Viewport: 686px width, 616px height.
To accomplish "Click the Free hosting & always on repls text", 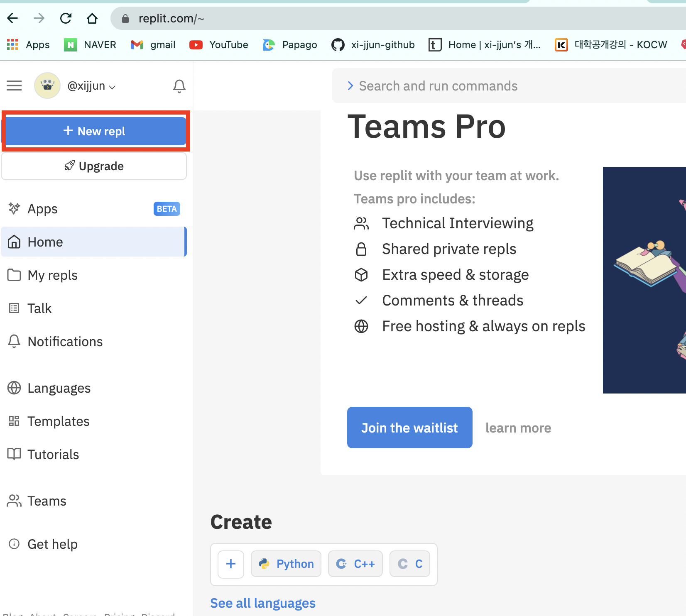I will click(x=484, y=326).
